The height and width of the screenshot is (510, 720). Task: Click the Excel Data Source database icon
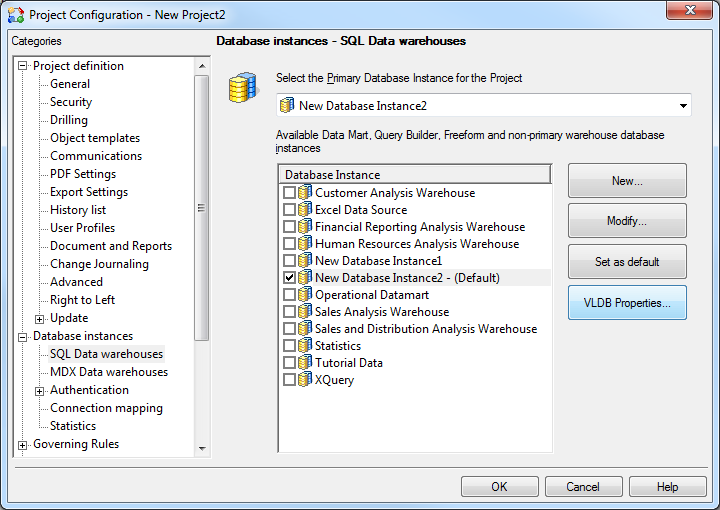pos(305,210)
